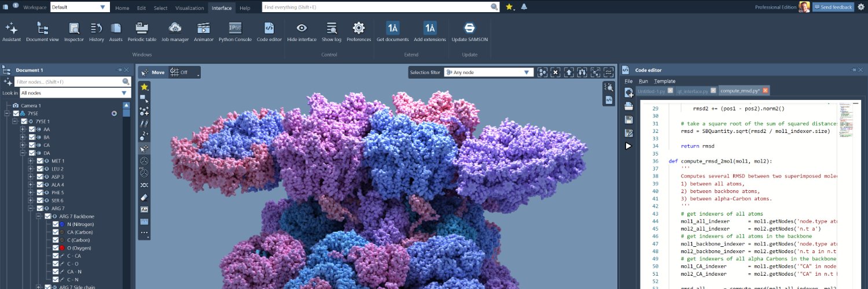The height and width of the screenshot is (289, 868).
Task: Open the Inspector window
Action: tap(74, 32)
